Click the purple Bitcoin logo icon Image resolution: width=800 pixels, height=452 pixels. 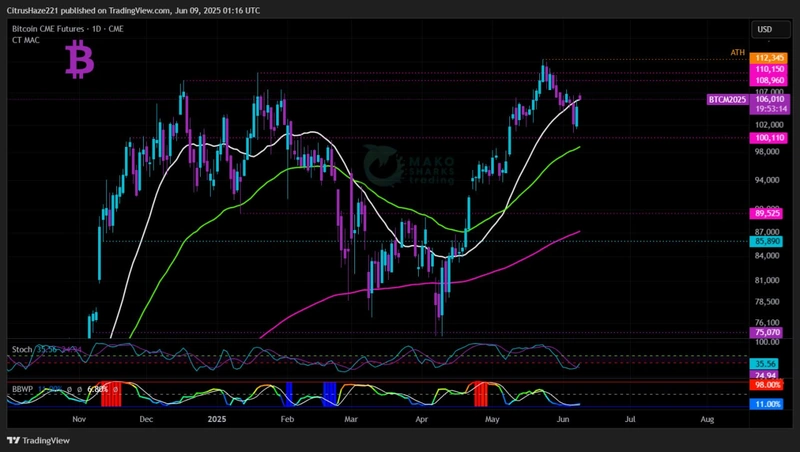click(x=79, y=62)
